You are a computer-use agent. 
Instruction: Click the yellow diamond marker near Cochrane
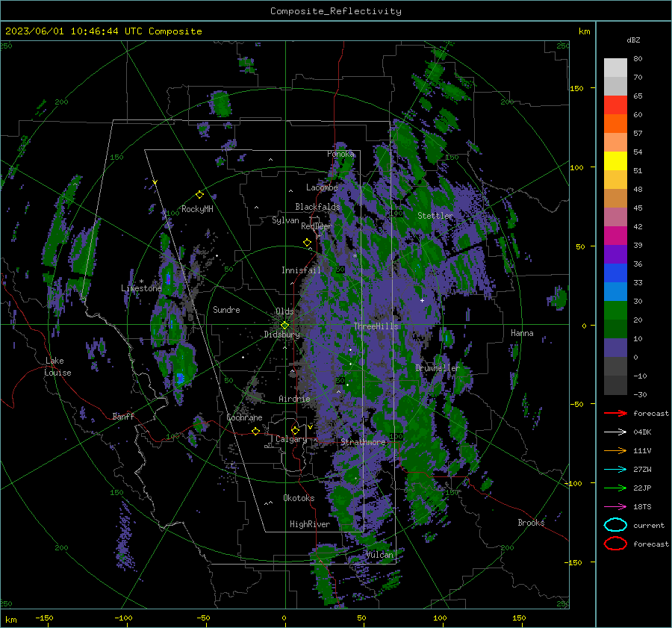[255, 431]
